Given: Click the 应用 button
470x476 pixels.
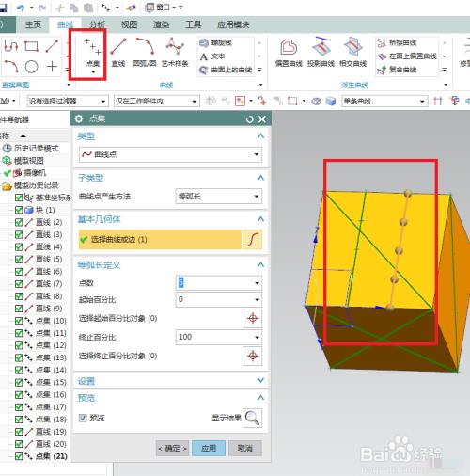Looking at the screenshot, I should coord(209,449).
